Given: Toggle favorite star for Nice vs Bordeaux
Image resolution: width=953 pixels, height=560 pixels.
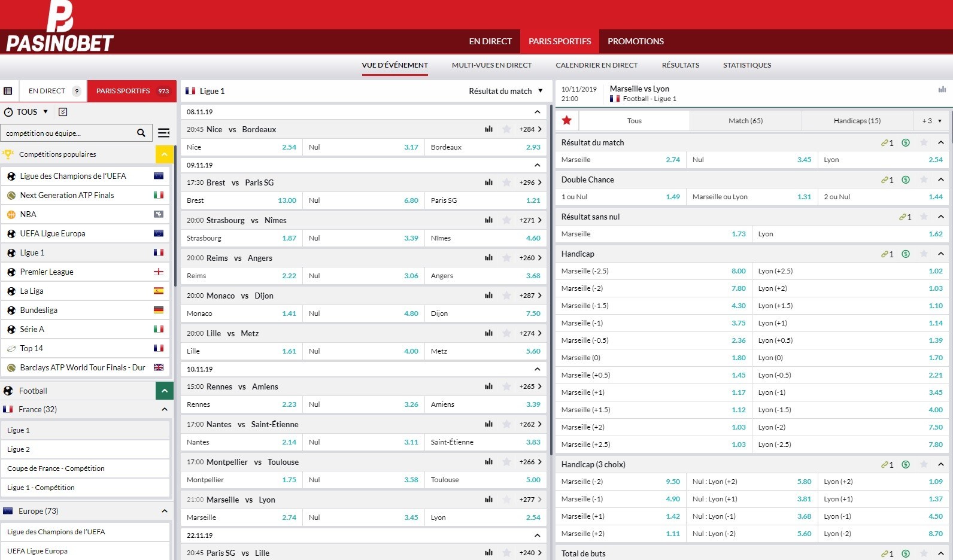Looking at the screenshot, I should pos(507,129).
